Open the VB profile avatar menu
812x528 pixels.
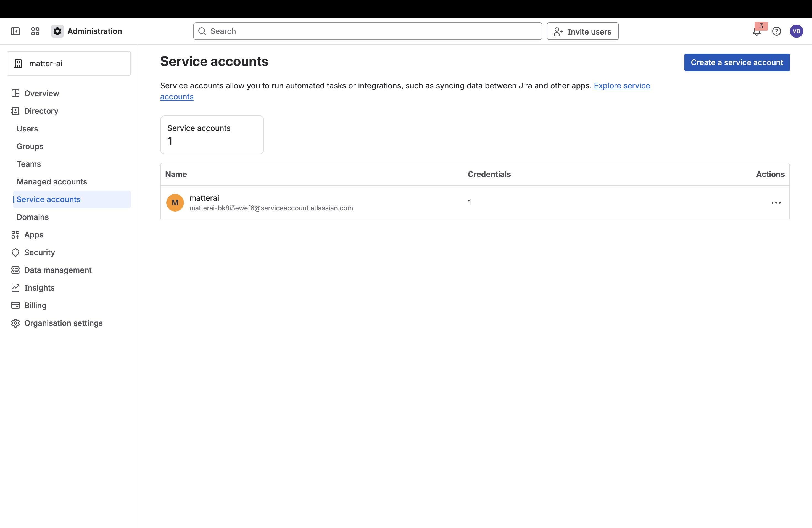point(797,31)
